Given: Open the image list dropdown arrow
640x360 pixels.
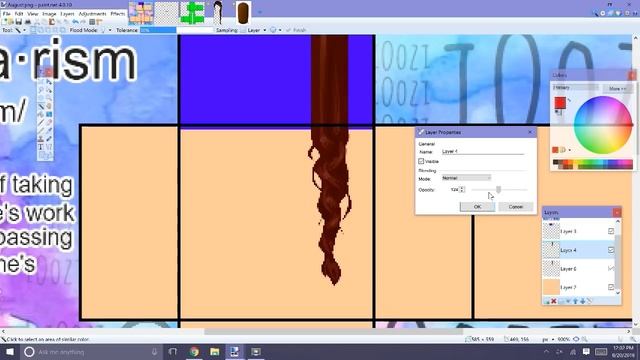Looking at the screenshot, I should (259, 13).
